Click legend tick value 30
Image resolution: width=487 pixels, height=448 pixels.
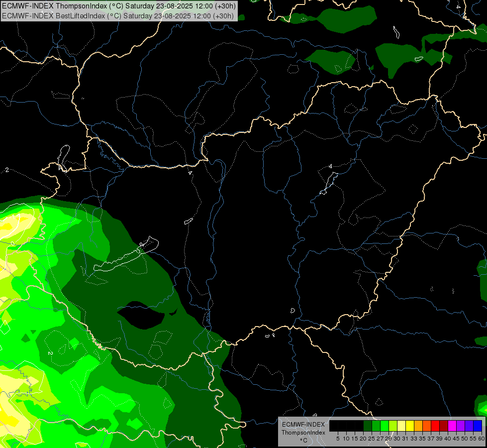click(397, 439)
